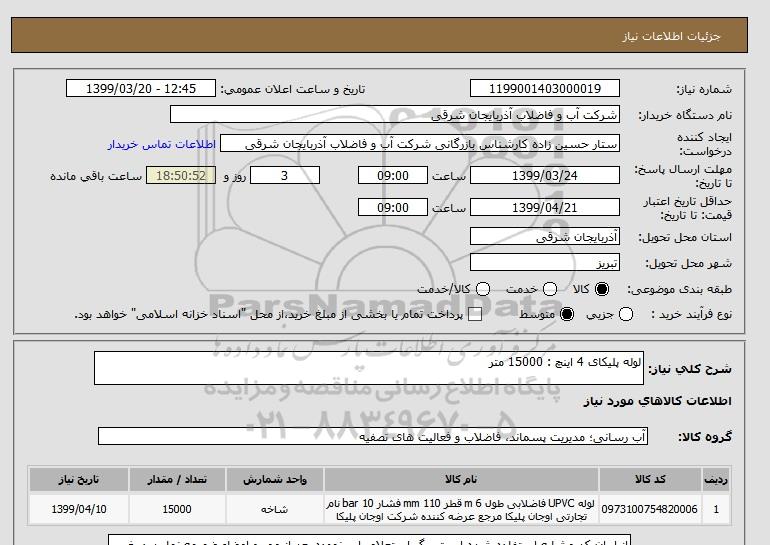Image resolution: width=770 pixels, height=545 pixels.
Task: Click the row number 1 cell
Action: tap(716, 509)
